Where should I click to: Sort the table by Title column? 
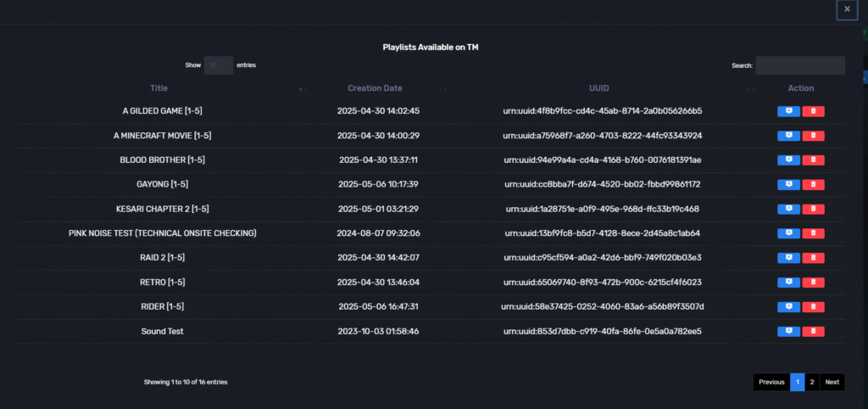(x=159, y=88)
